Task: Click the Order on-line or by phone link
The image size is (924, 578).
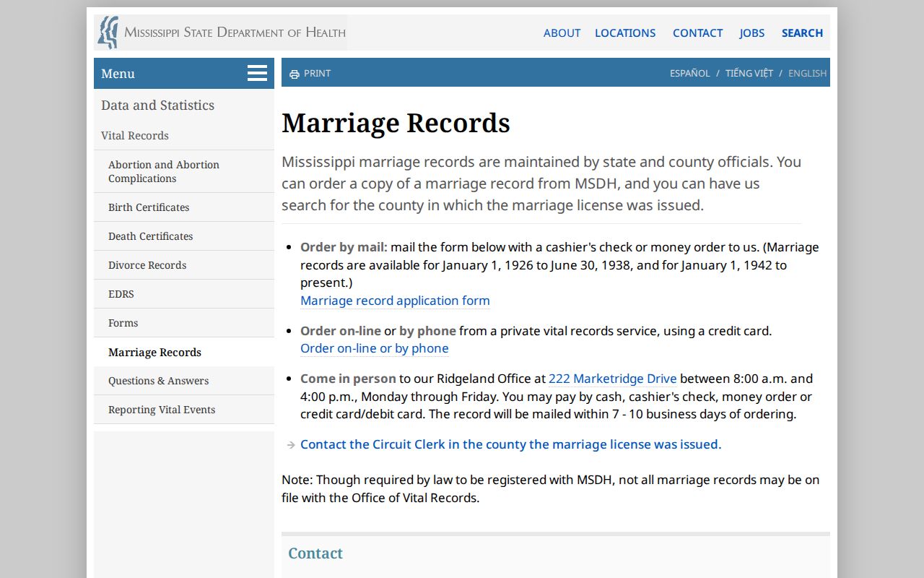Action: pos(375,348)
